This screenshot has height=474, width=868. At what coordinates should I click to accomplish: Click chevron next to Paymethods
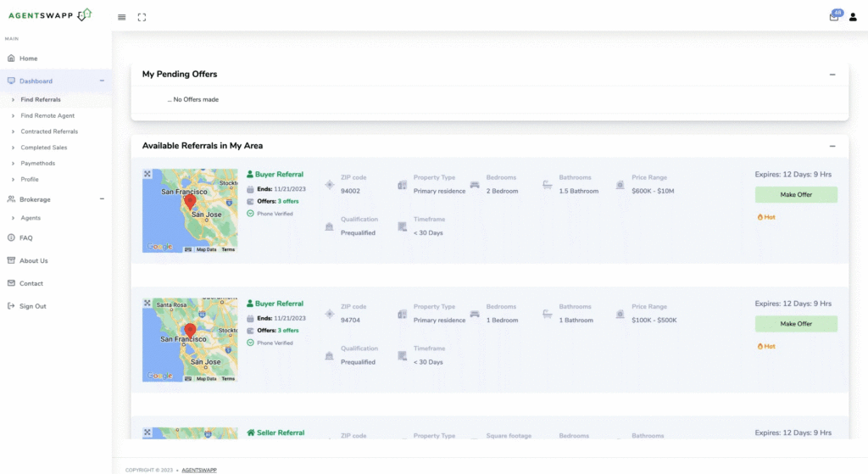[x=13, y=164]
